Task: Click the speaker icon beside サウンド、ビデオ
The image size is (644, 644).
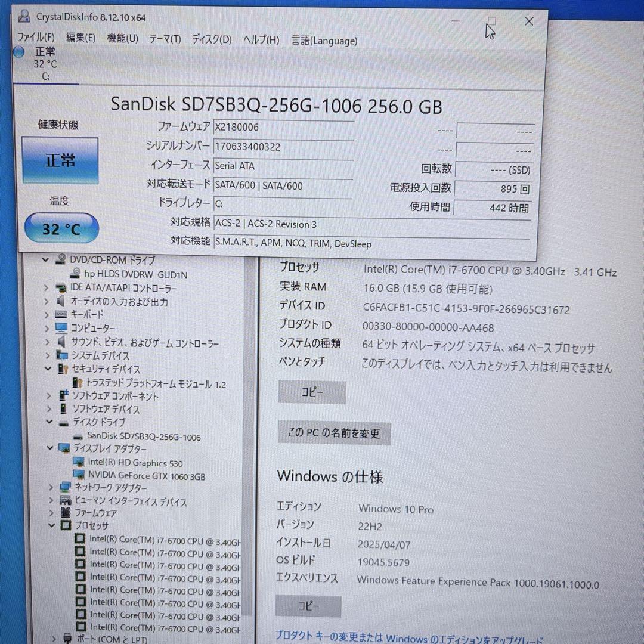Action: (62, 341)
